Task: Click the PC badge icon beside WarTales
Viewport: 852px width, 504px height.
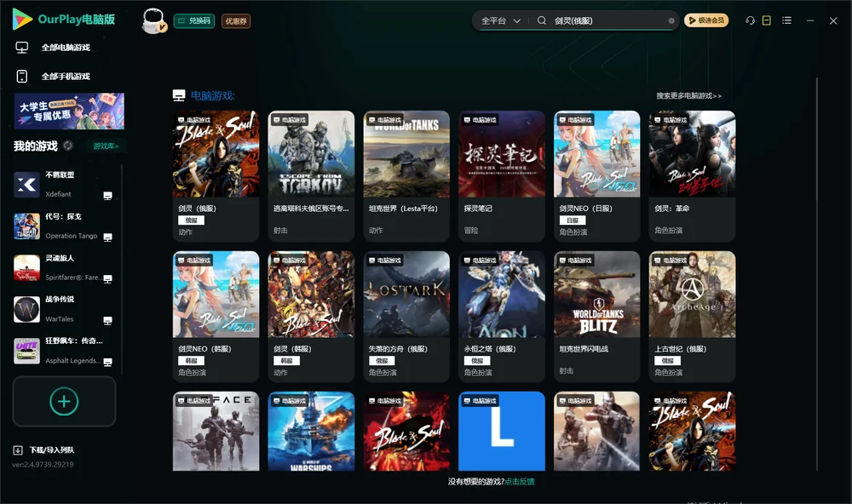Action: click(x=107, y=320)
